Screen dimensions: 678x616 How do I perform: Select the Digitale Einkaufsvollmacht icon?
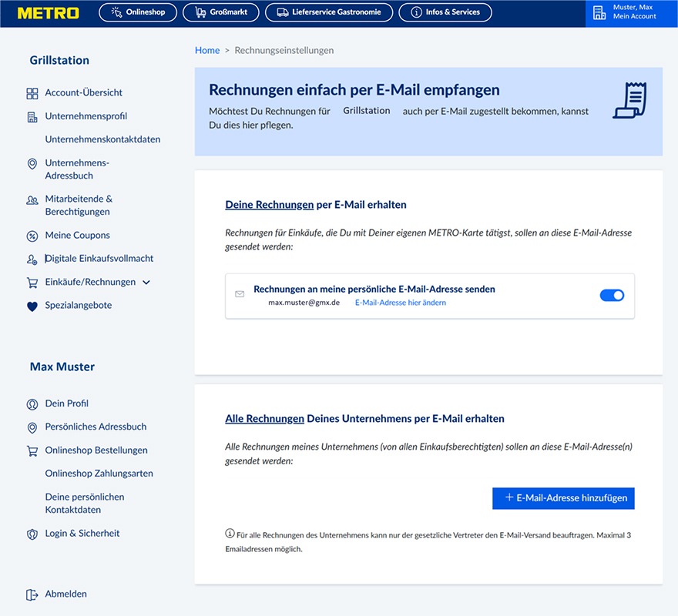(x=32, y=259)
